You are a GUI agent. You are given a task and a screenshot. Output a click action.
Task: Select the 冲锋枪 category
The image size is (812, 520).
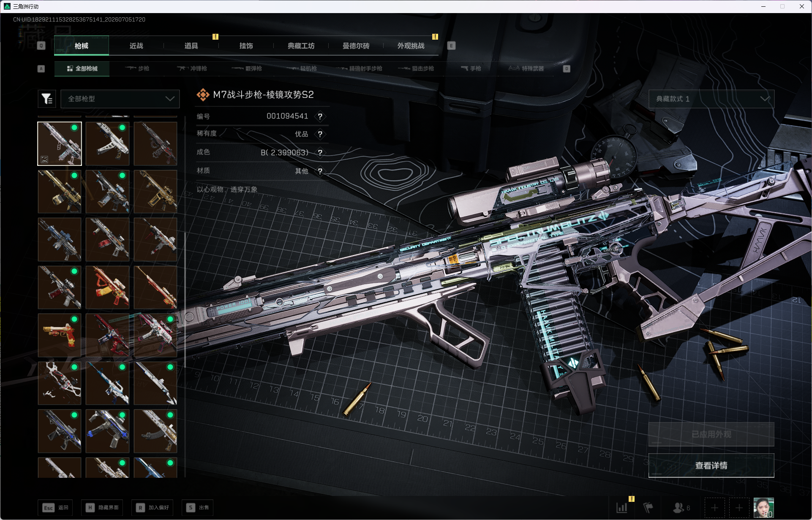pyautogui.click(x=192, y=68)
